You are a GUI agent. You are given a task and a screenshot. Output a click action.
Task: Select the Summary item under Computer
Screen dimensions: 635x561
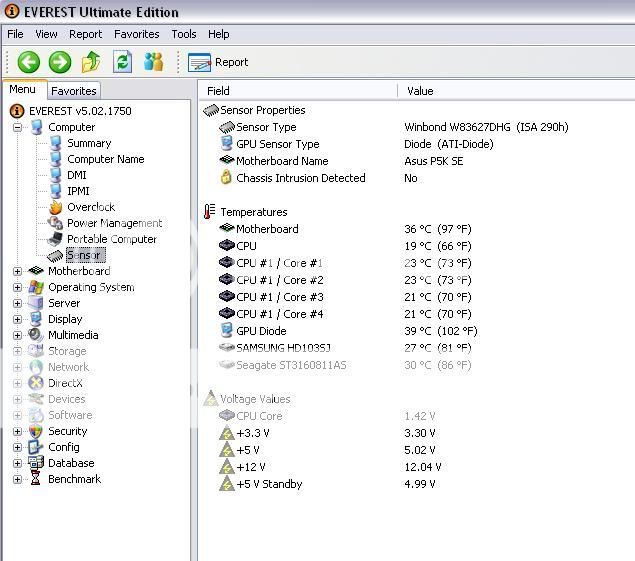[88, 143]
